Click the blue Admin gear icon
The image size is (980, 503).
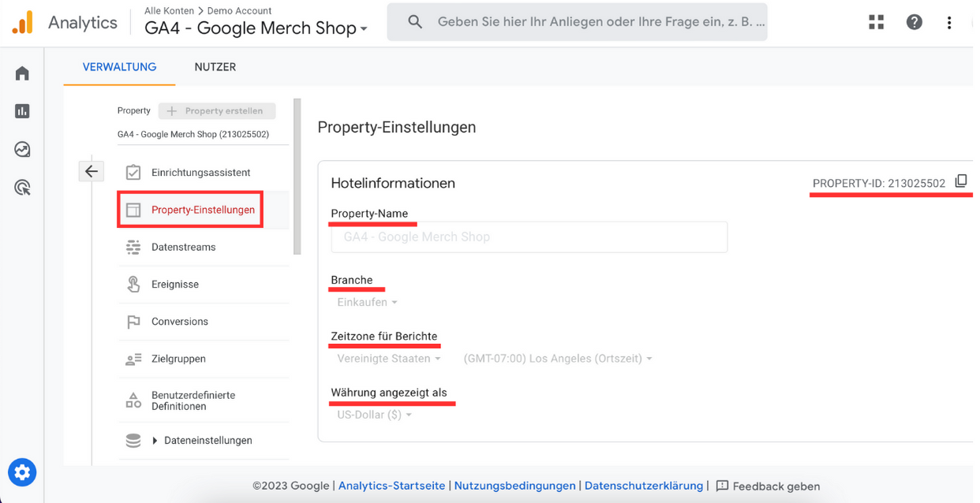22,472
